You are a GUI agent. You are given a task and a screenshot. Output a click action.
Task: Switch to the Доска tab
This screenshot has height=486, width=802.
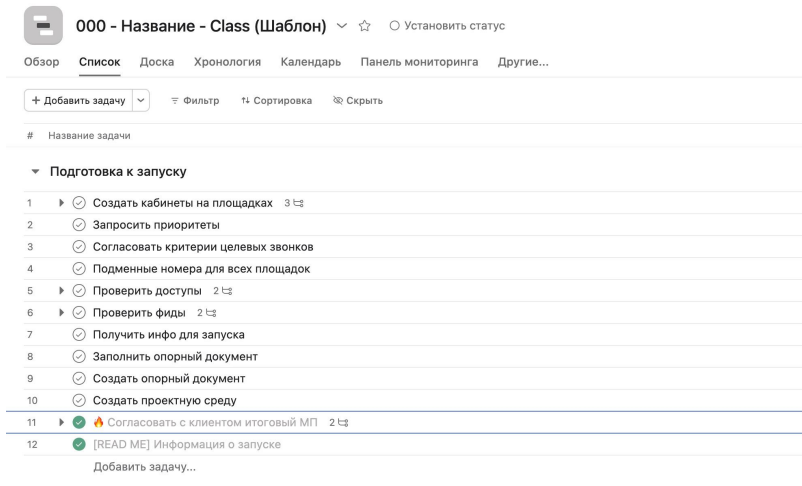(157, 62)
